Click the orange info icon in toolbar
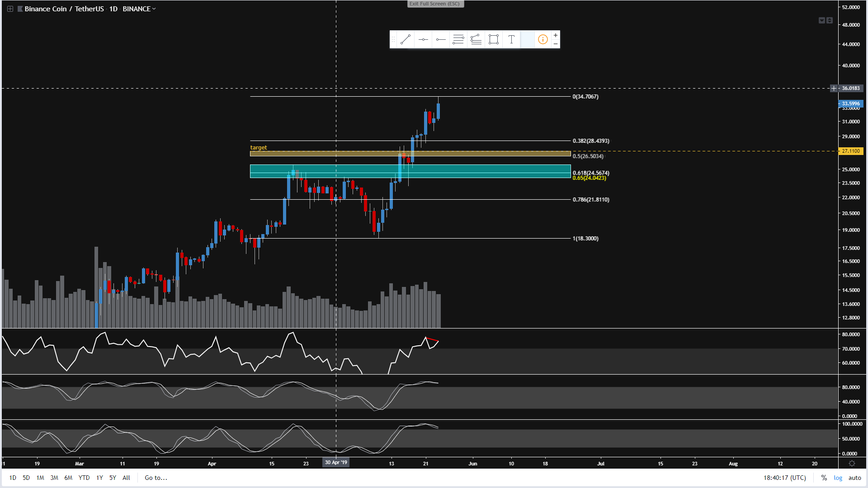The height and width of the screenshot is (488, 868). pyautogui.click(x=543, y=40)
